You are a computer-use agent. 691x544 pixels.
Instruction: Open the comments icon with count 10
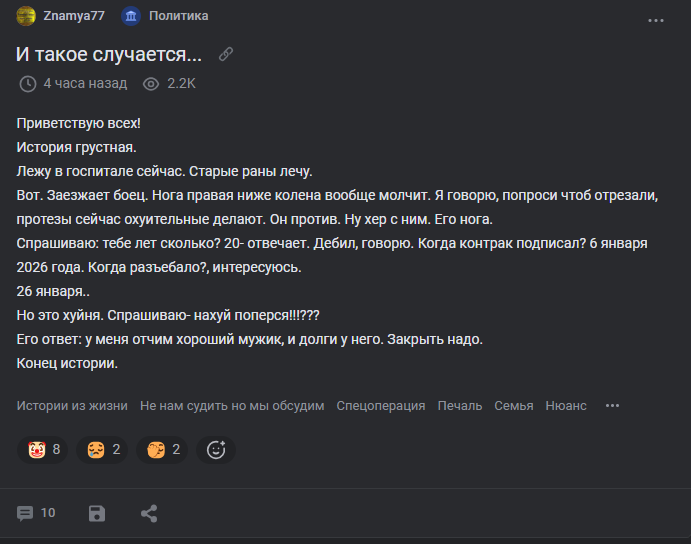[36, 513]
